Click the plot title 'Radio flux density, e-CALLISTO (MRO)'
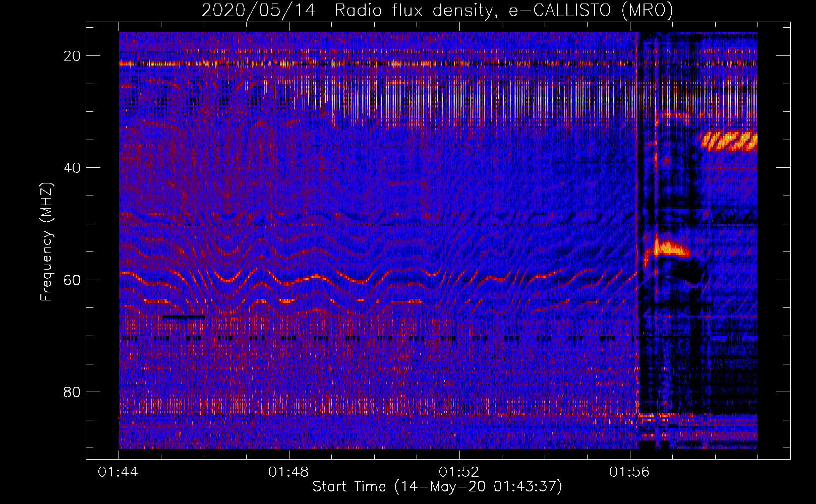 504,10
